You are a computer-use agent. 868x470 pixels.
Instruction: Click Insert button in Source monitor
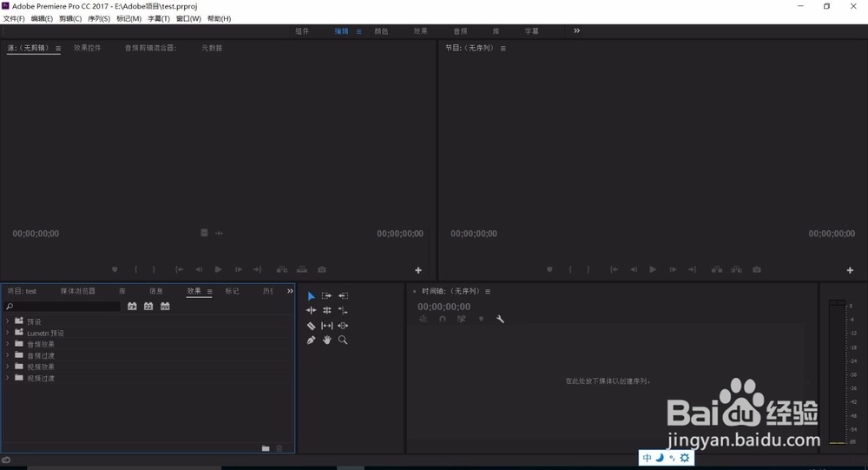pyautogui.click(x=282, y=269)
